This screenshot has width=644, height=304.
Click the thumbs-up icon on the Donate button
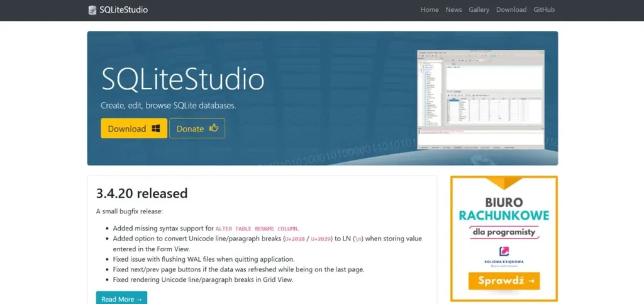[x=214, y=128]
